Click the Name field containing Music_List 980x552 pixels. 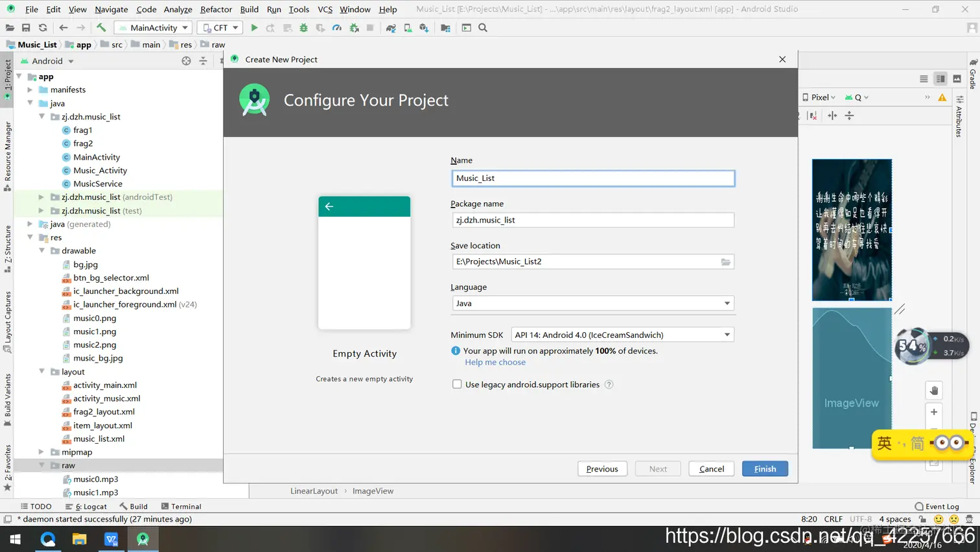pos(593,178)
